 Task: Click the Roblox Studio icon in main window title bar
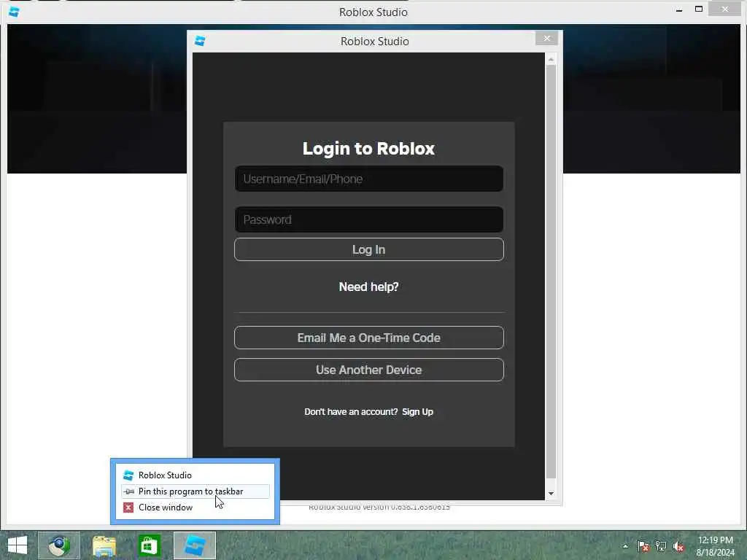click(14, 12)
